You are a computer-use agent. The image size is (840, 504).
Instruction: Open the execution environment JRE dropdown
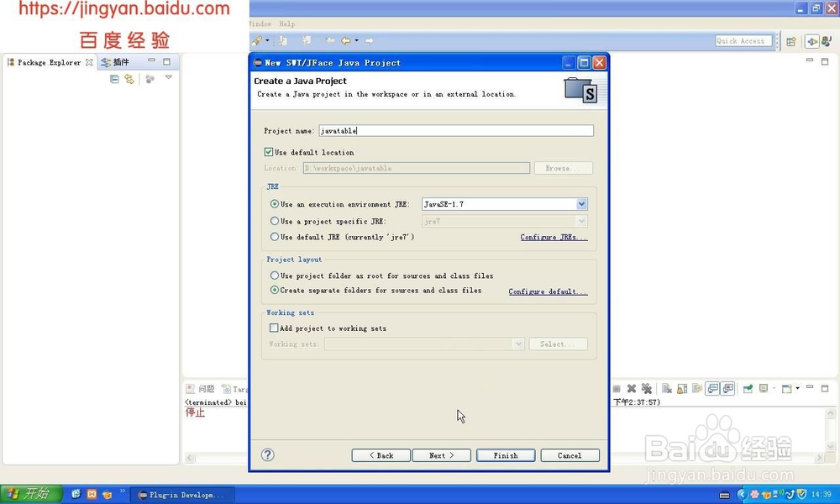pos(583,204)
